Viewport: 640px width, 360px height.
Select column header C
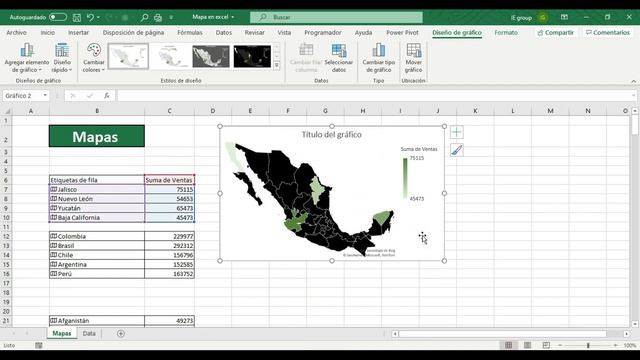169,111
